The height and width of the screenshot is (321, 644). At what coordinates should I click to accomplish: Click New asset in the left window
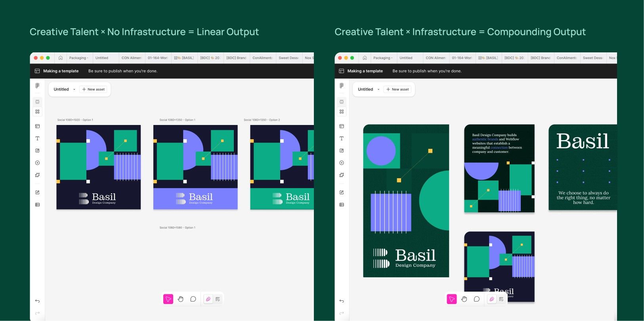click(94, 89)
